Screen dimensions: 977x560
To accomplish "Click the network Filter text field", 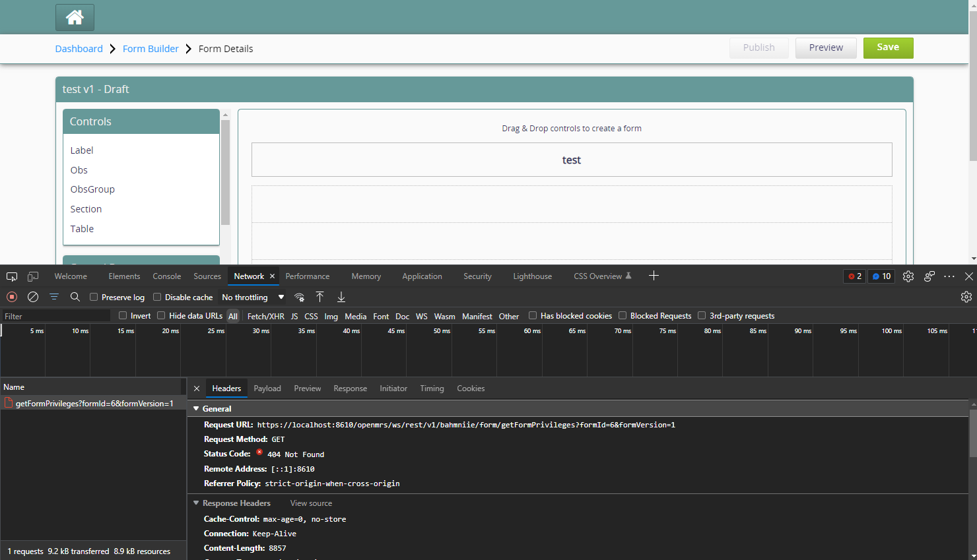I will click(x=56, y=316).
